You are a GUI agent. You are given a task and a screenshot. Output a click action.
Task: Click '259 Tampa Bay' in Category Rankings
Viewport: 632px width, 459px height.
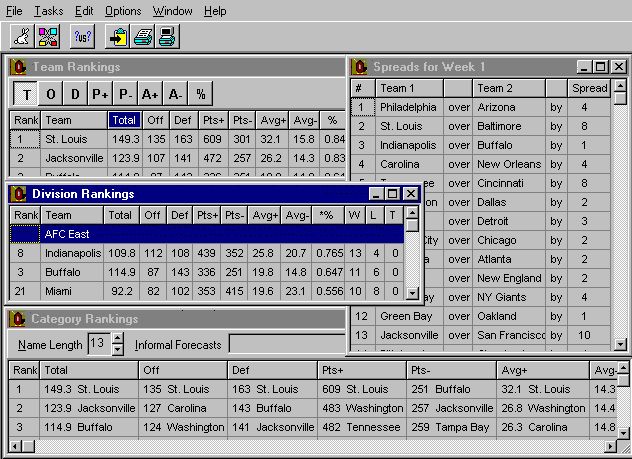450,427
